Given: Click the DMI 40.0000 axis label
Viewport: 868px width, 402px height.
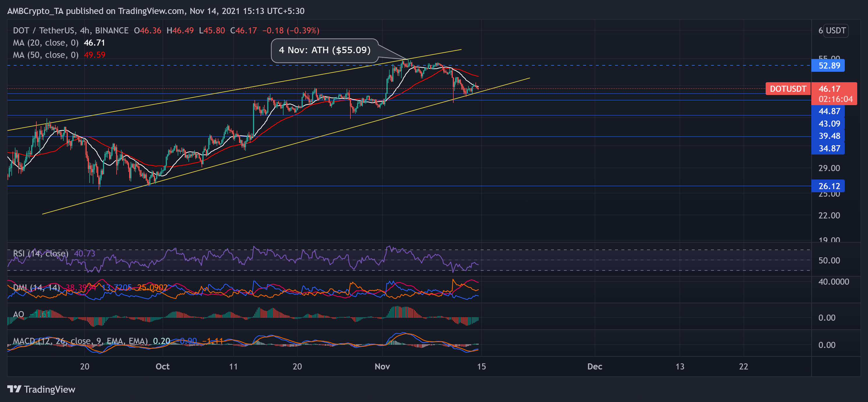Looking at the screenshot, I should (x=834, y=282).
